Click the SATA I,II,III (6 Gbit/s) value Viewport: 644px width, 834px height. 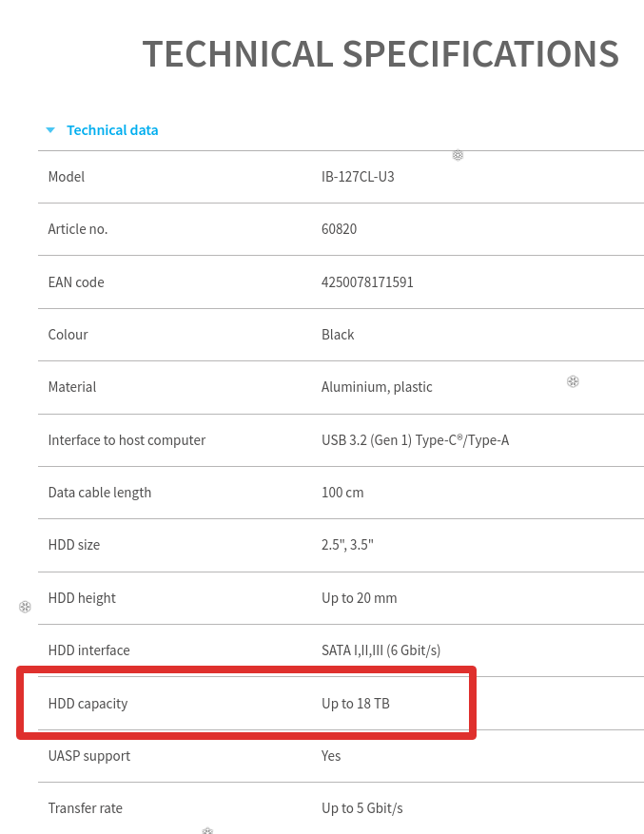tap(381, 650)
